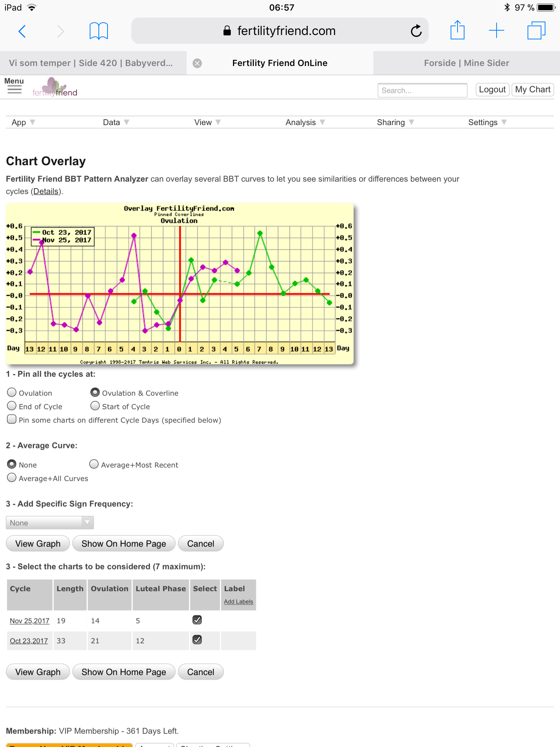This screenshot has width=560, height=747.
Task: Tap the Safari share icon
Action: coord(457,31)
